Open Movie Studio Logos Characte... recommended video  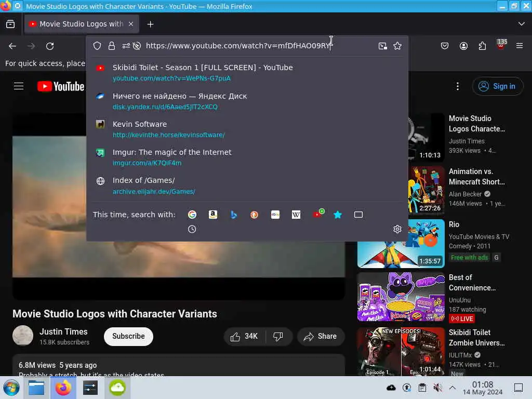(x=477, y=124)
